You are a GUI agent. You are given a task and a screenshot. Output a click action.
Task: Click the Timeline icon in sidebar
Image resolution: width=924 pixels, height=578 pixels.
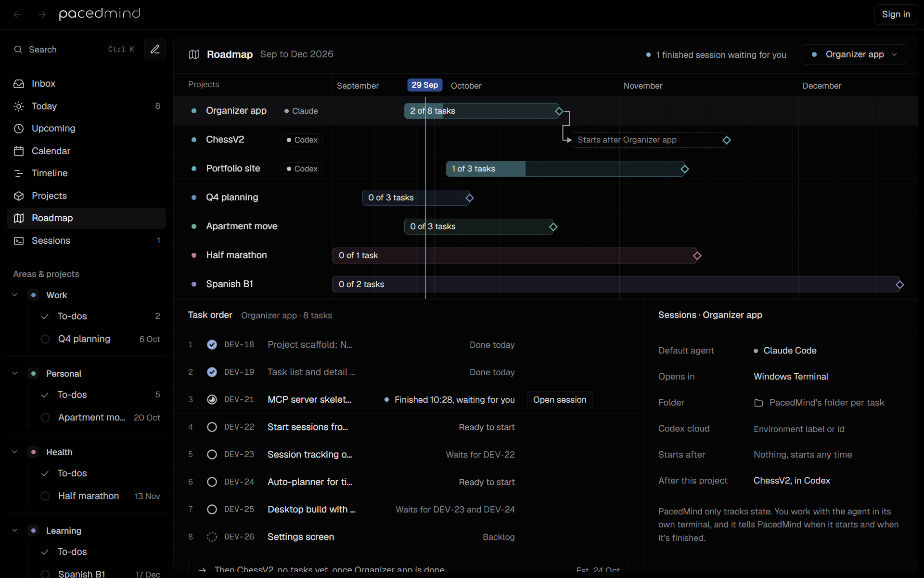(19, 173)
